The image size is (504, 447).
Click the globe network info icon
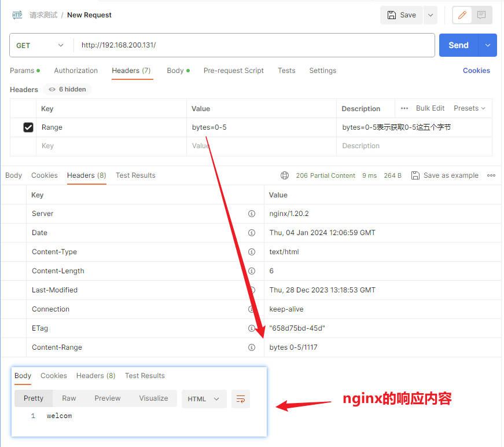pos(285,175)
